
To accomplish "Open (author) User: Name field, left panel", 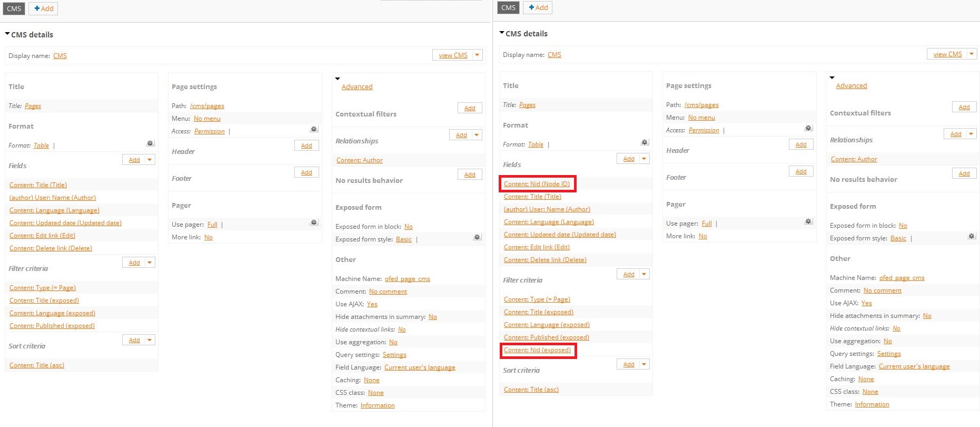I will pyautogui.click(x=53, y=198).
